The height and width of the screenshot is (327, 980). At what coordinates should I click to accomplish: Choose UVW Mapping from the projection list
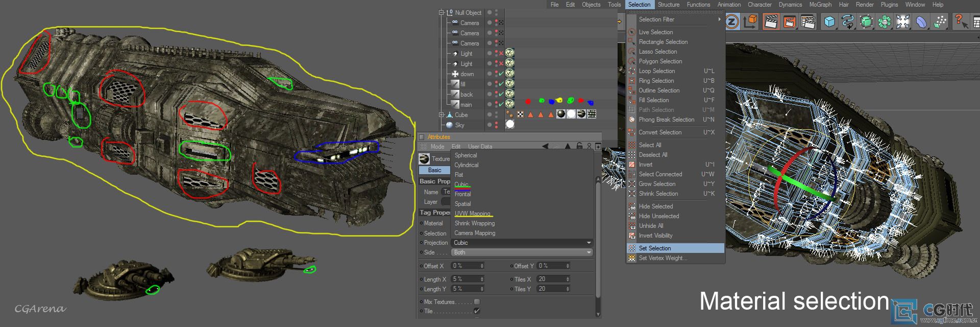[473, 214]
